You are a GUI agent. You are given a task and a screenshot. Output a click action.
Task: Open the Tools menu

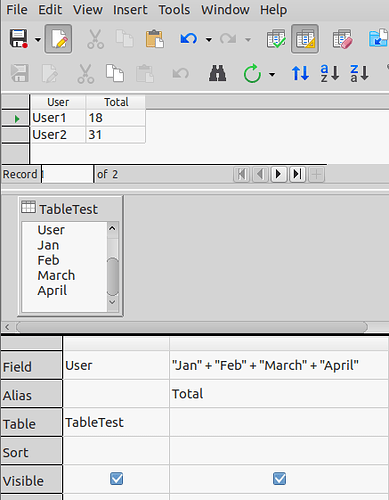click(x=174, y=10)
